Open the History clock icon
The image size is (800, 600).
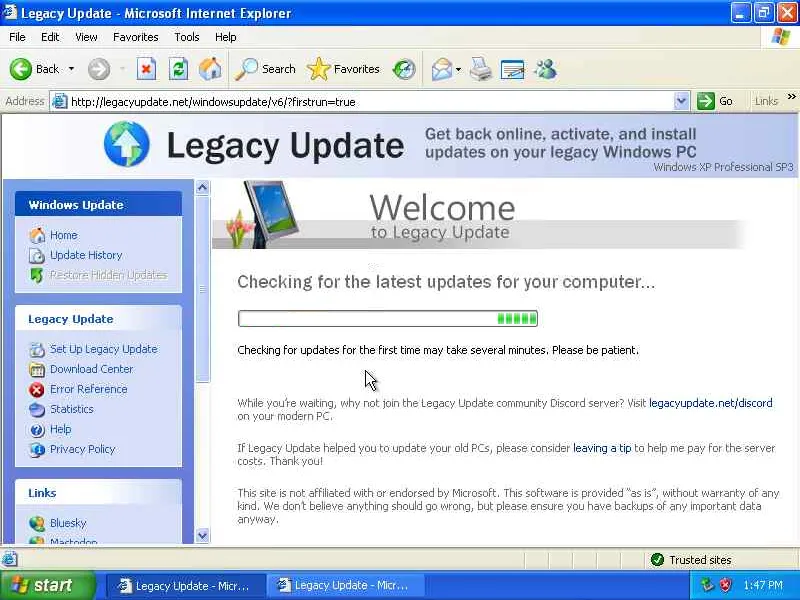click(x=404, y=69)
